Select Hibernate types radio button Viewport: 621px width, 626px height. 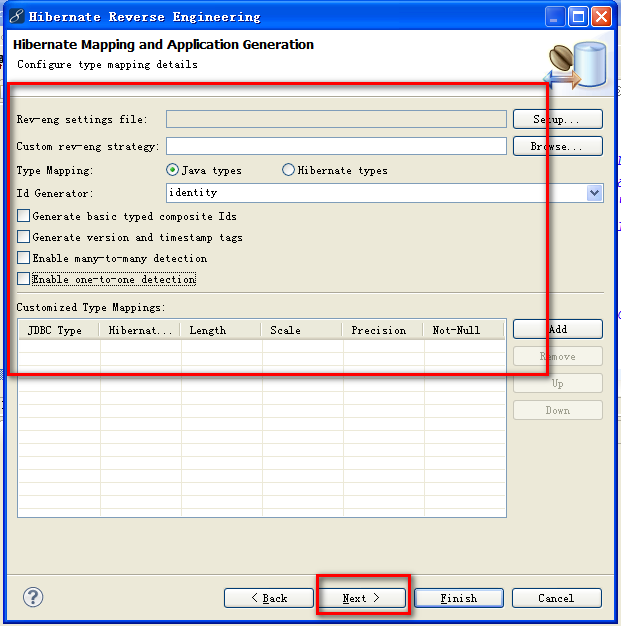coord(288,170)
